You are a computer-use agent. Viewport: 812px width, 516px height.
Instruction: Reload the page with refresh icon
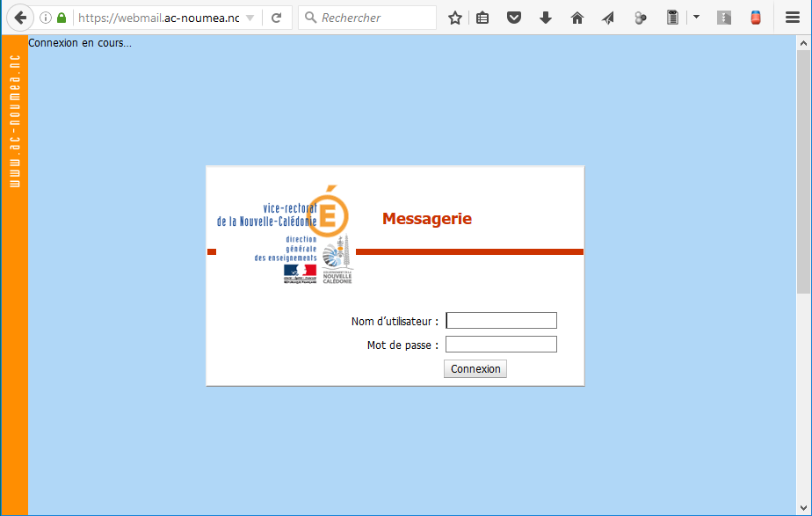276,18
